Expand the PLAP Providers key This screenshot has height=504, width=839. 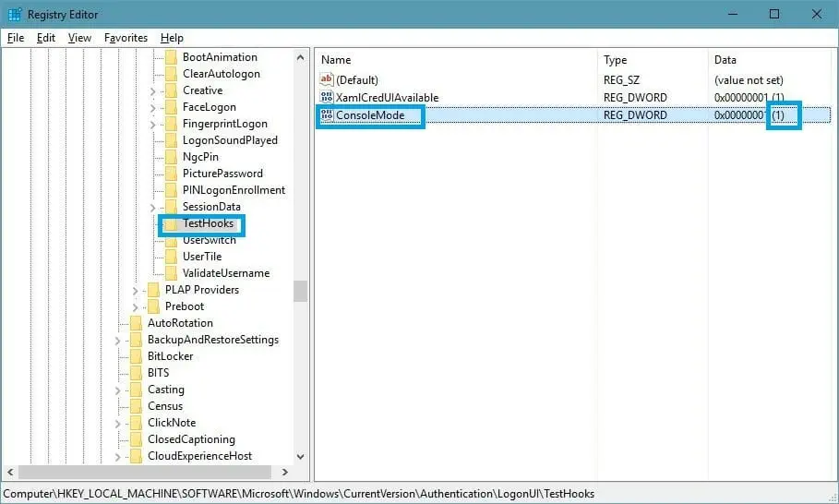136,291
